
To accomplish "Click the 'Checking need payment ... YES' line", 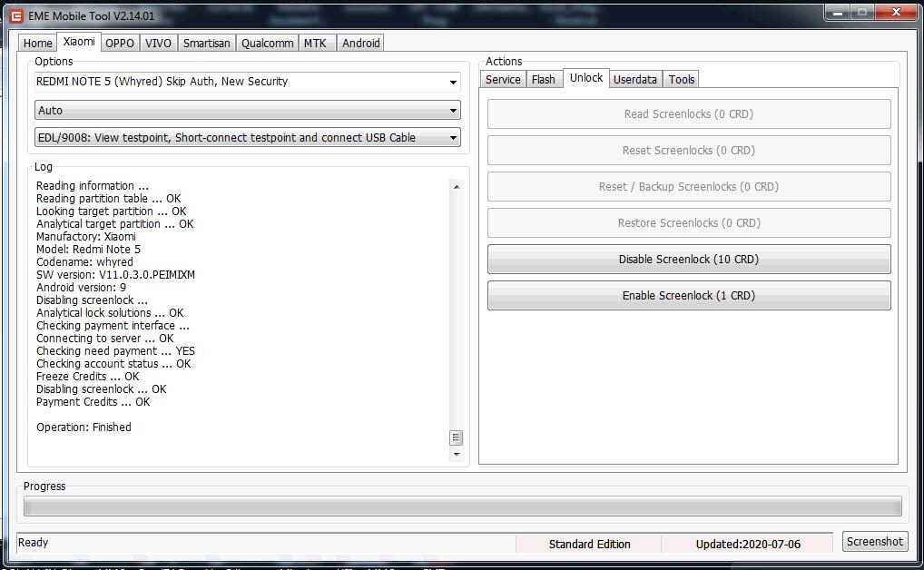I will click(x=115, y=351).
